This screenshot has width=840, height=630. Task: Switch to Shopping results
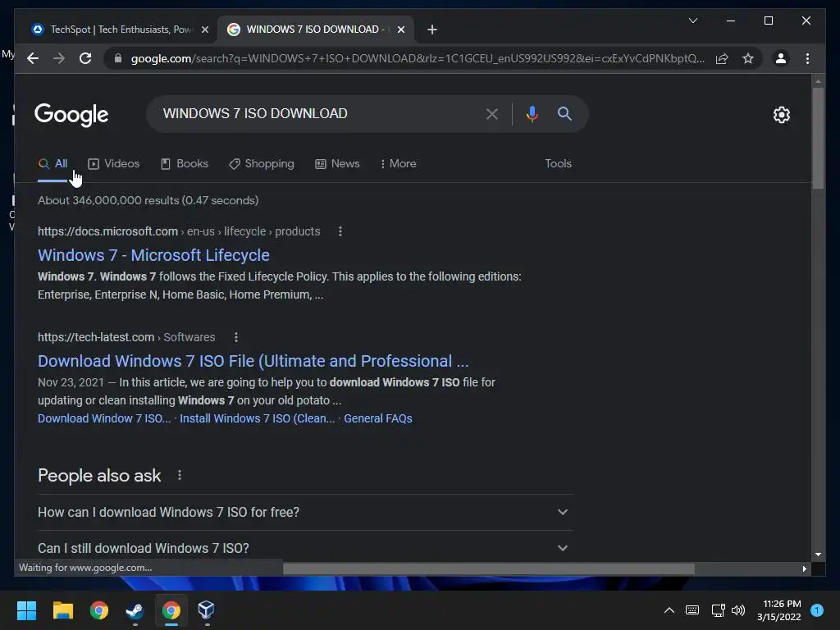(262, 164)
